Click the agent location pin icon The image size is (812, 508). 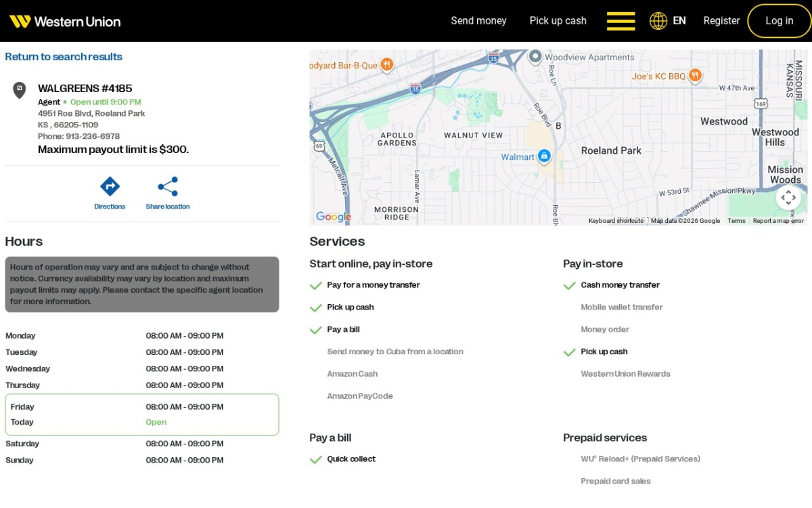(20, 90)
